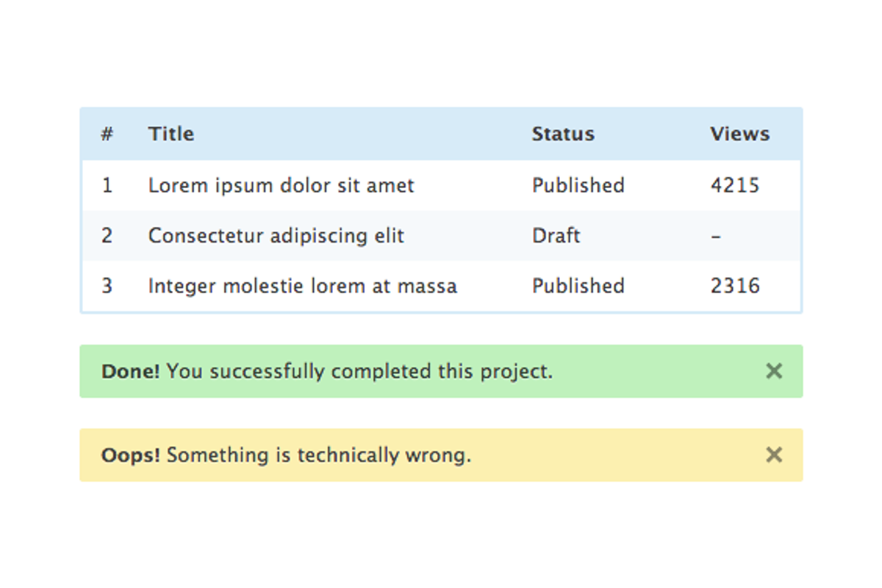Close the yellow Oops warning alert
Image resolution: width=882 pixels, height=588 pixels.
[x=773, y=455]
